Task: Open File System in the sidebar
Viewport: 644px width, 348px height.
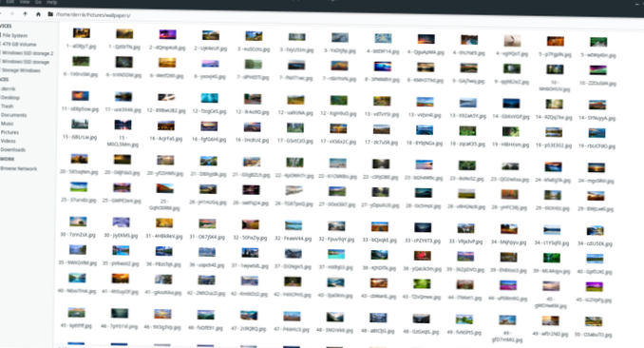Action: [x=15, y=35]
